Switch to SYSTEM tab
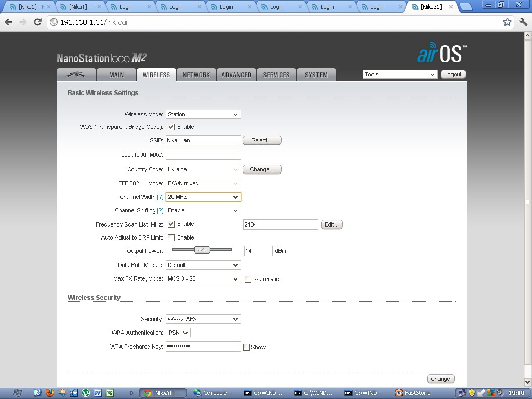The width and height of the screenshot is (532, 399). (316, 75)
